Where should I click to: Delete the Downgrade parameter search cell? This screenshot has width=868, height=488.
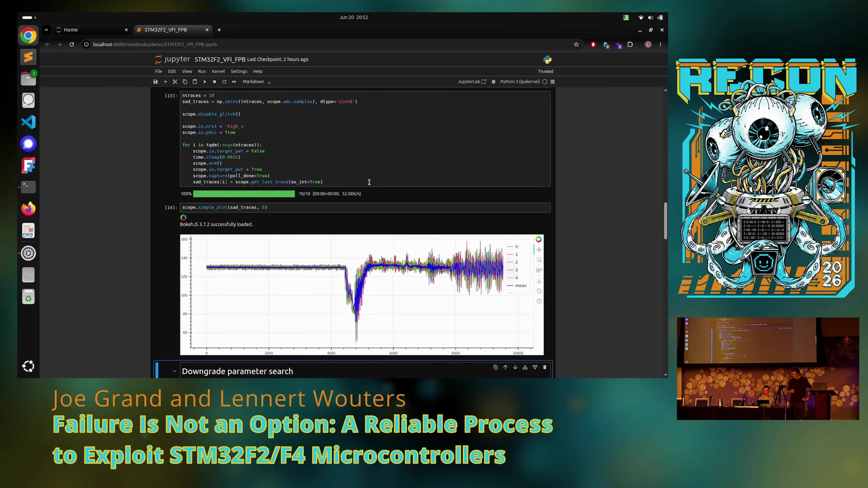pos(545,367)
